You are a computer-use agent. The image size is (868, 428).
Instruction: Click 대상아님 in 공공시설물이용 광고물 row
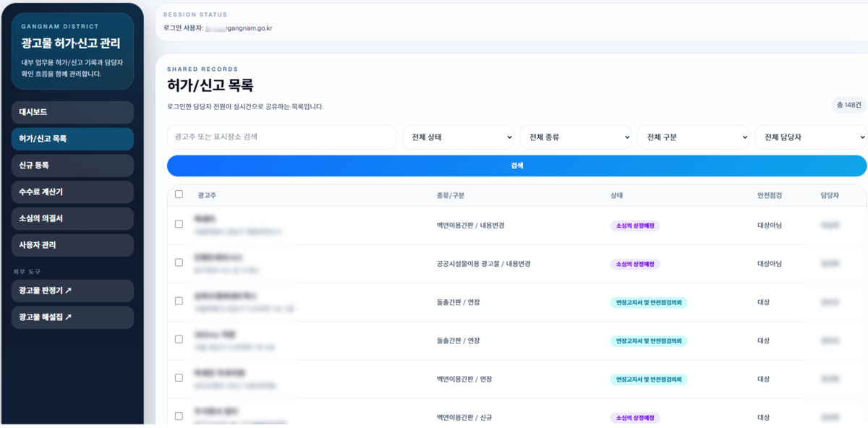coord(770,264)
